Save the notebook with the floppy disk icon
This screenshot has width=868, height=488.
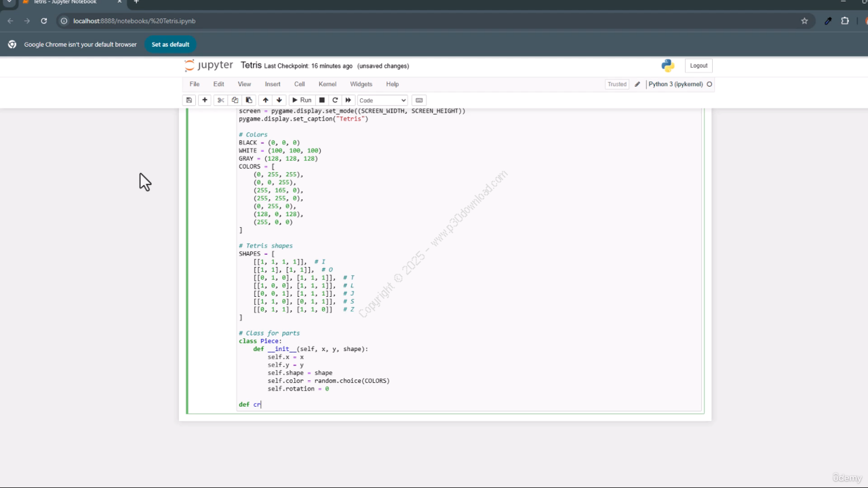pos(189,100)
